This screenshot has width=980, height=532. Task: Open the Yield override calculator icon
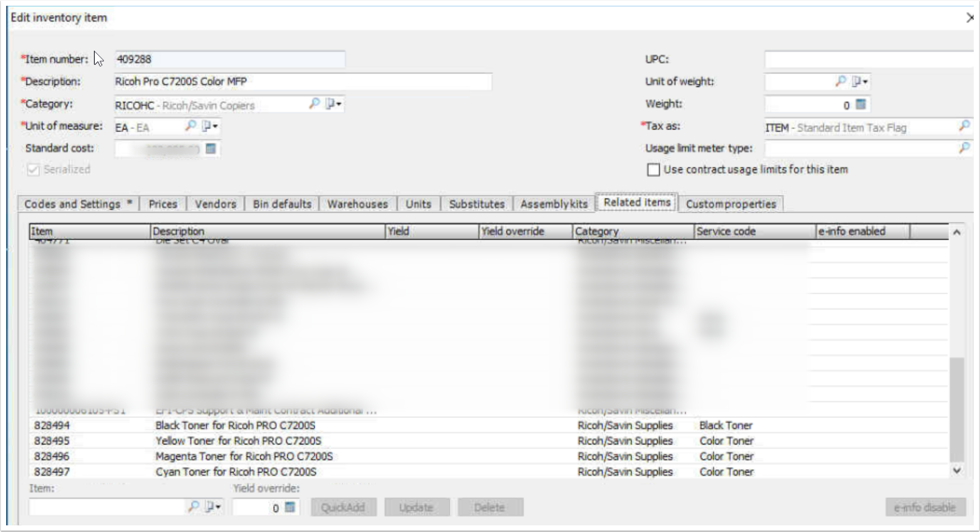[x=290, y=507]
